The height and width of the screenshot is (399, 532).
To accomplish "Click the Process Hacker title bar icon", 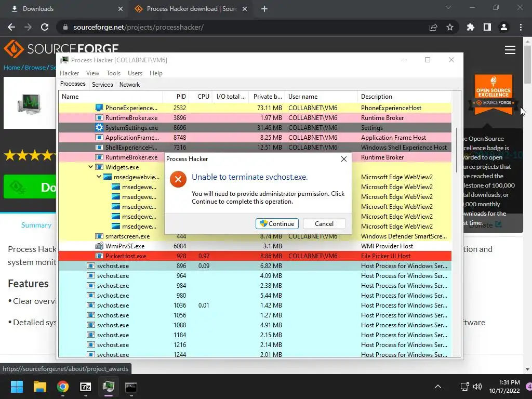I will (x=64, y=60).
